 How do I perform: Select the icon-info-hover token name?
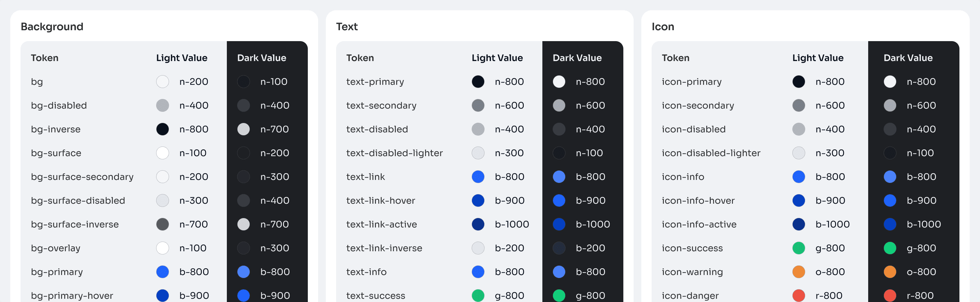tap(698, 200)
